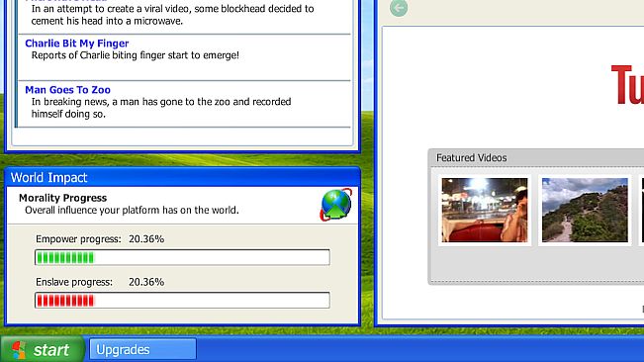Click the Empower progress percentage value
The height and width of the screenshot is (362, 644).
[146, 239]
